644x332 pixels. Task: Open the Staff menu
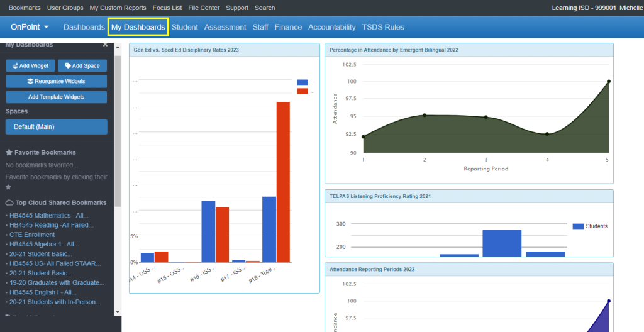[260, 27]
